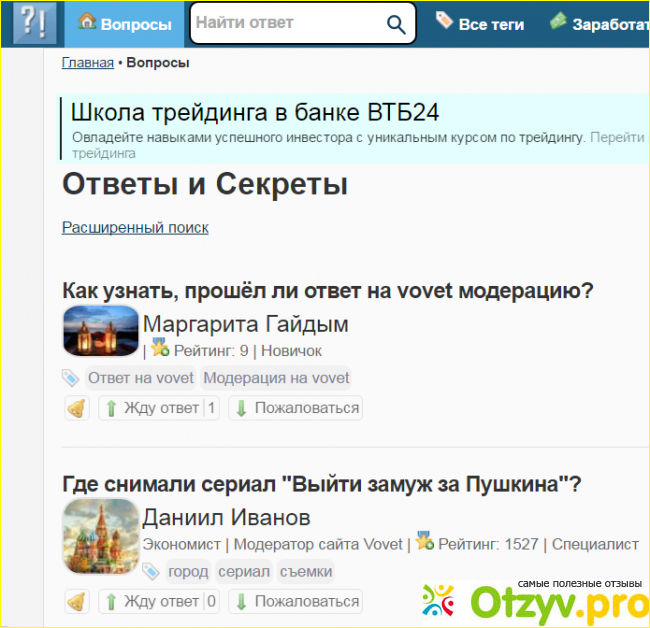Viewport: 650px width, 628px height.
Task: Open the "Все теги" menu item
Action: (480, 24)
